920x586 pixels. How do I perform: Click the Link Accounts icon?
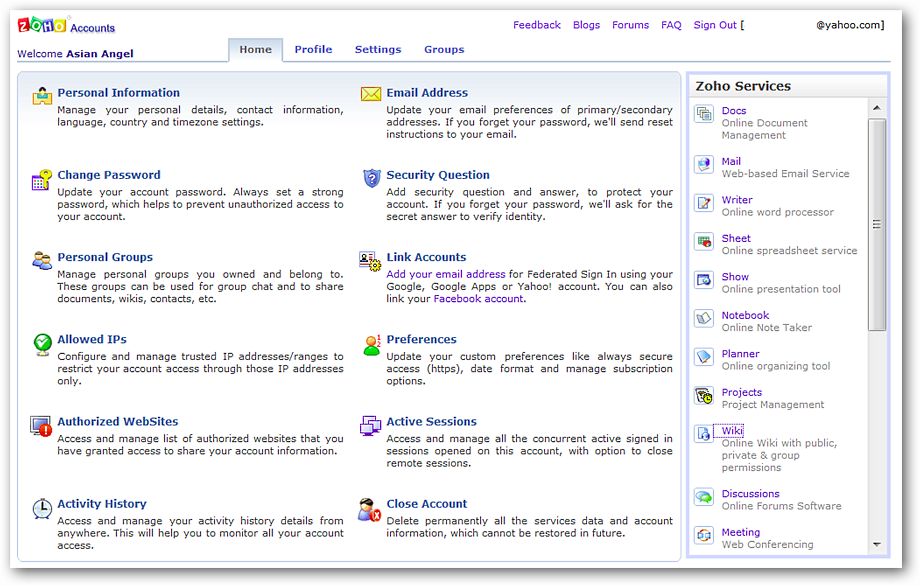pos(370,261)
